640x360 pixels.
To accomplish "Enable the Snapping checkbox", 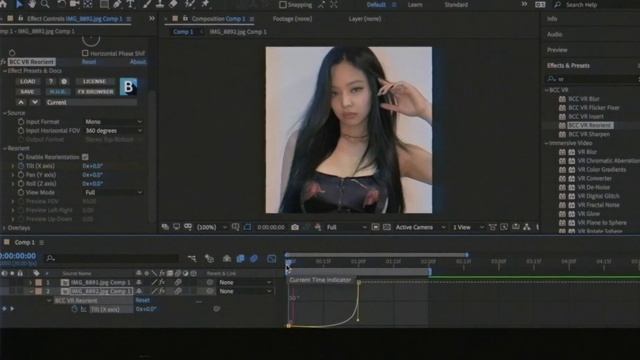I will coord(282,4).
